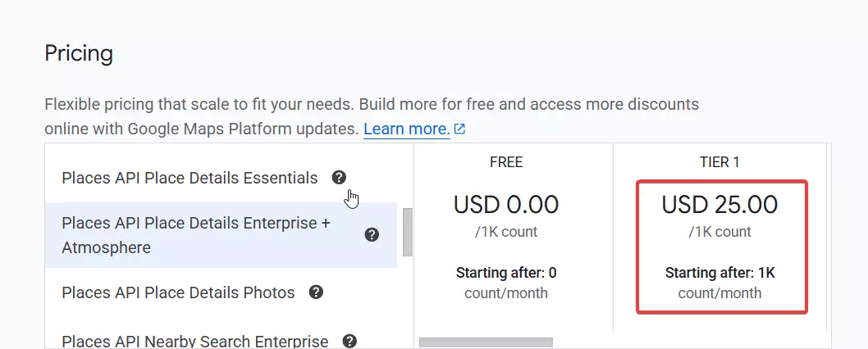Image resolution: width=868 pixels, height=349 pixels.
Task: Click help icon for Enterprise + Atmosphere
Action: tap(372, 235)
